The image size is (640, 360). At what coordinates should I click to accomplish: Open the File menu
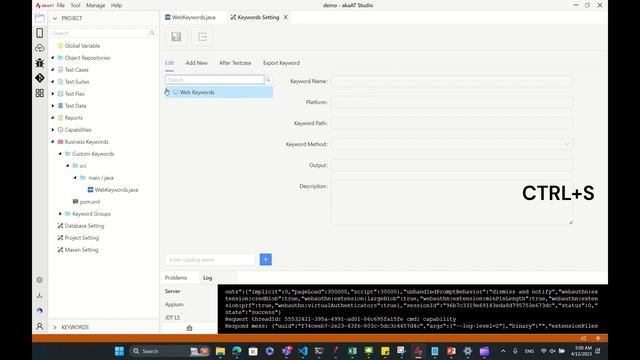(x=61, y=5)
